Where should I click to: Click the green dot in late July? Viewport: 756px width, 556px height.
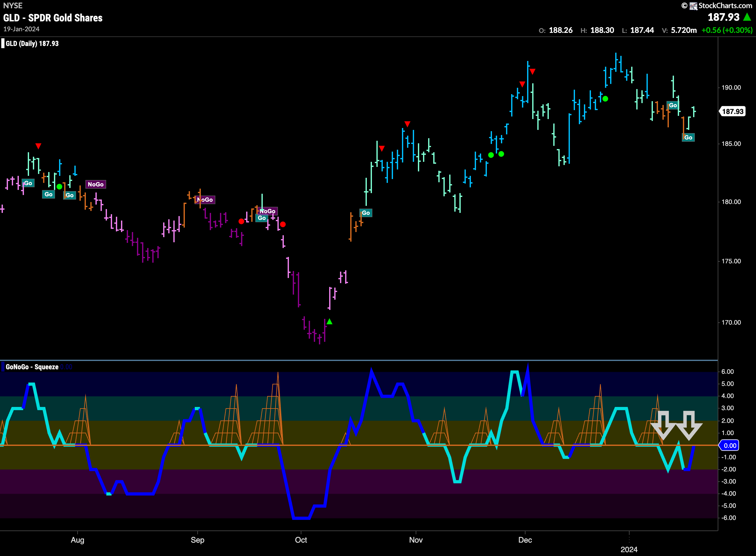[x=60, y=186]
